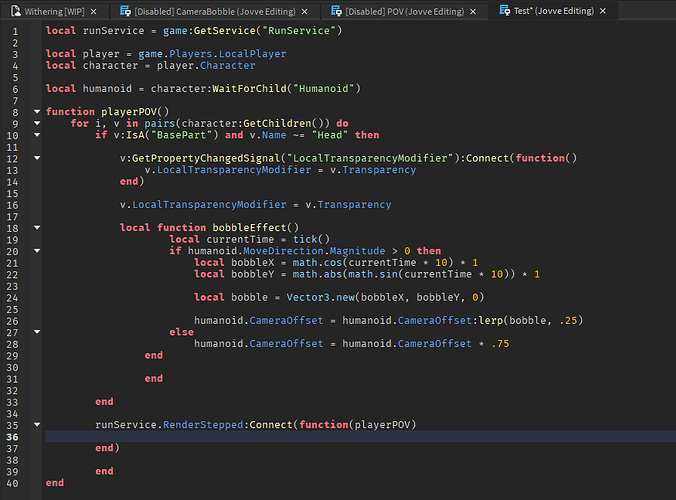676x500 pixels.
Task: Place cursor on empty highlighted line 36
Action: pos(360,437)
